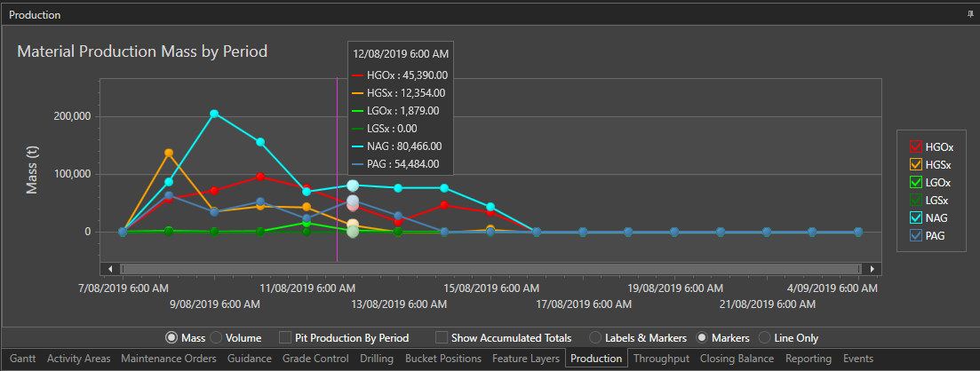Screen dimensions: 980x371
Task: Uncheck the NAG legend checkbox
Action: pos(915,218)
